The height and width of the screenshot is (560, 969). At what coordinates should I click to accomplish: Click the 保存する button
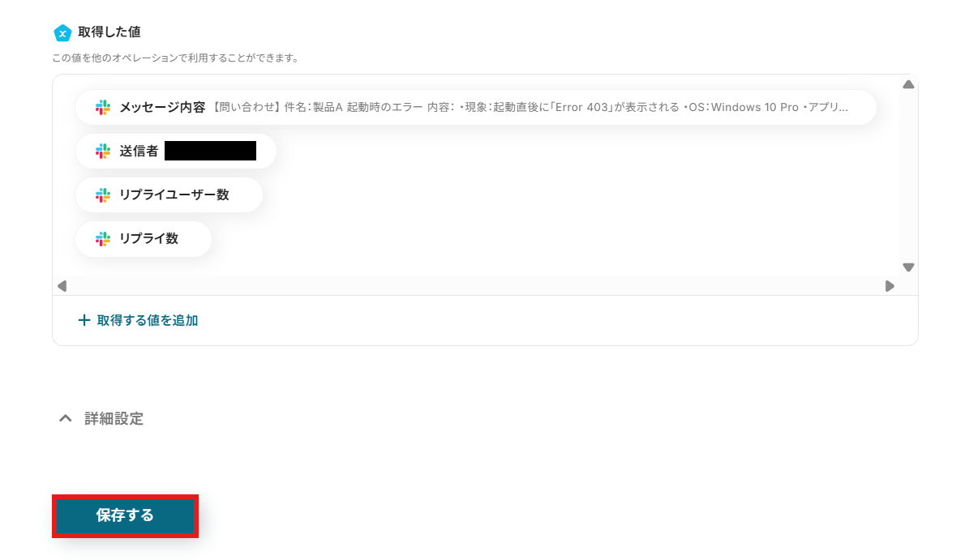pyautogui.click(x=126, y=515)
